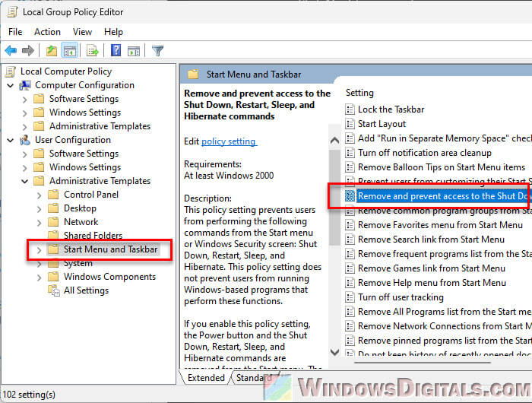This screenshot has height=403, width=532.
Task: Click the Windows Components folder icon
Action: point(53,277)
